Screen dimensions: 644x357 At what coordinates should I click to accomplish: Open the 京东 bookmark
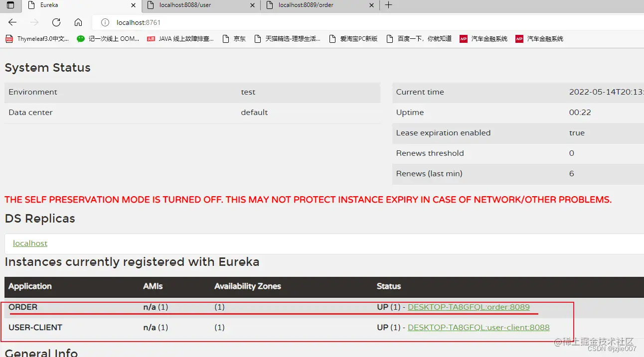[234, 39]
